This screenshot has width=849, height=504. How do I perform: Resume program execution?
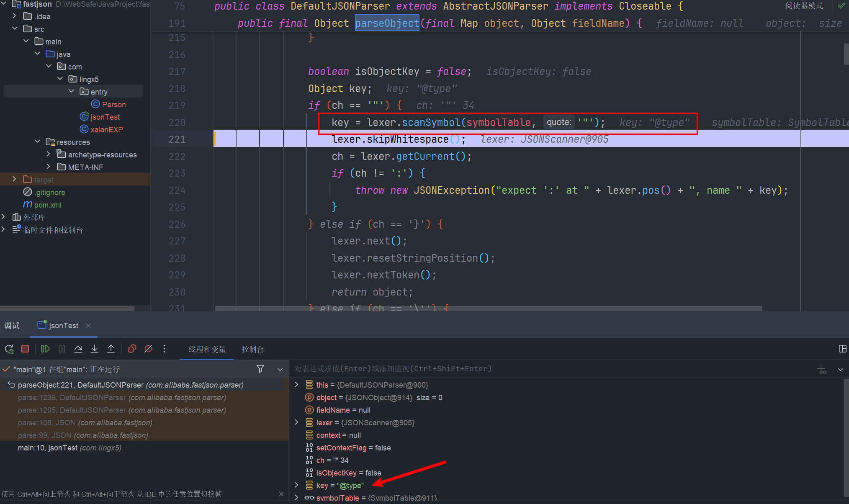point(46,349)
